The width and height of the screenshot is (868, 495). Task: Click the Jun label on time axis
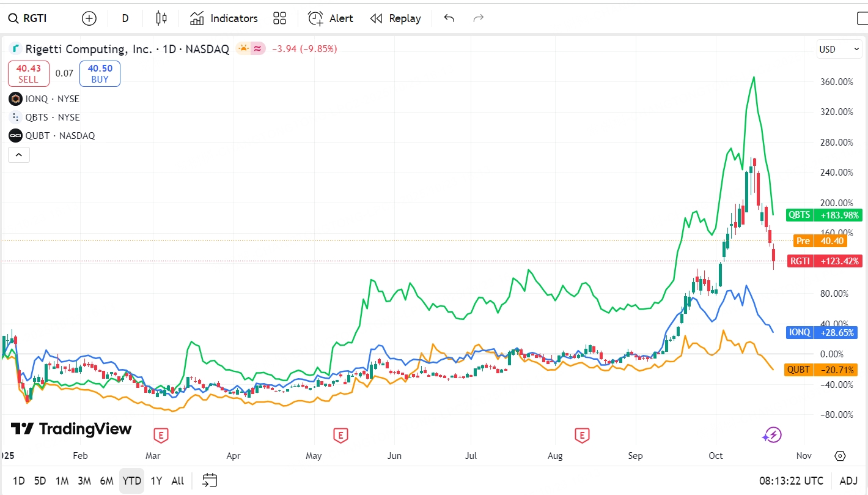pyautogui.click(x=395, y=456)
